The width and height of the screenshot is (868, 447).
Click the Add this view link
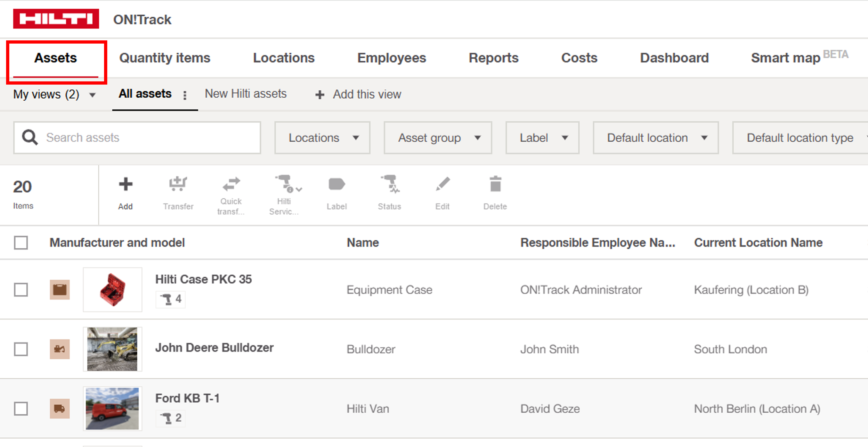click(358, 95)
